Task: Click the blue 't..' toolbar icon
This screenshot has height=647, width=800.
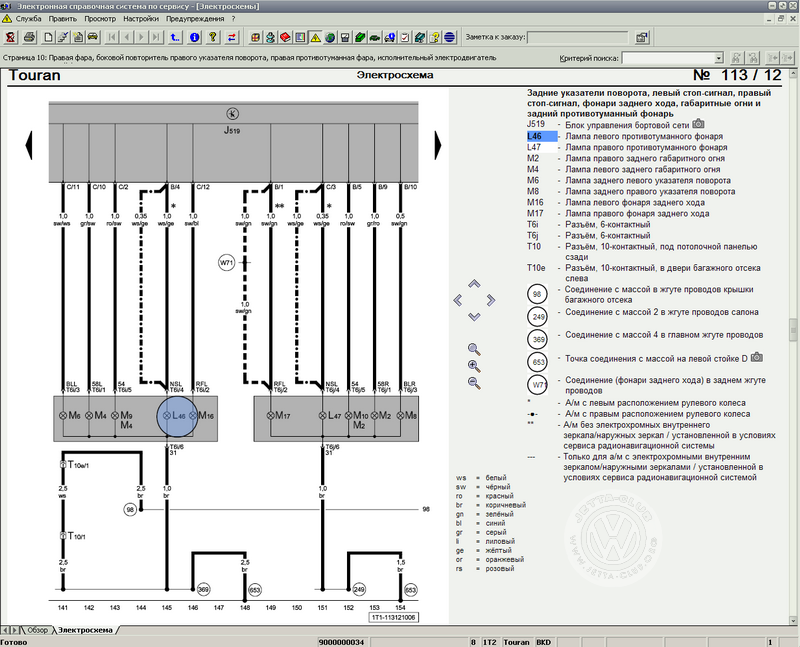Action: pyautogui.click(x=175, y=37)
